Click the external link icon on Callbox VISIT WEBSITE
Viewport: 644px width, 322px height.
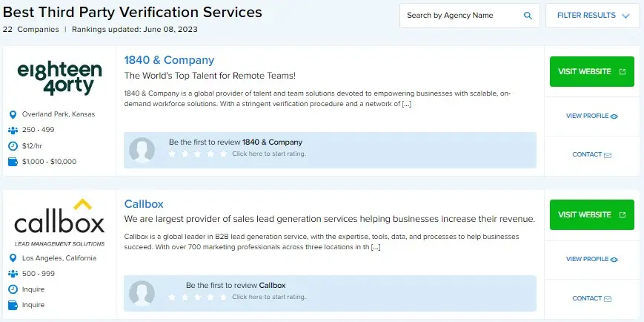(623, 214)
